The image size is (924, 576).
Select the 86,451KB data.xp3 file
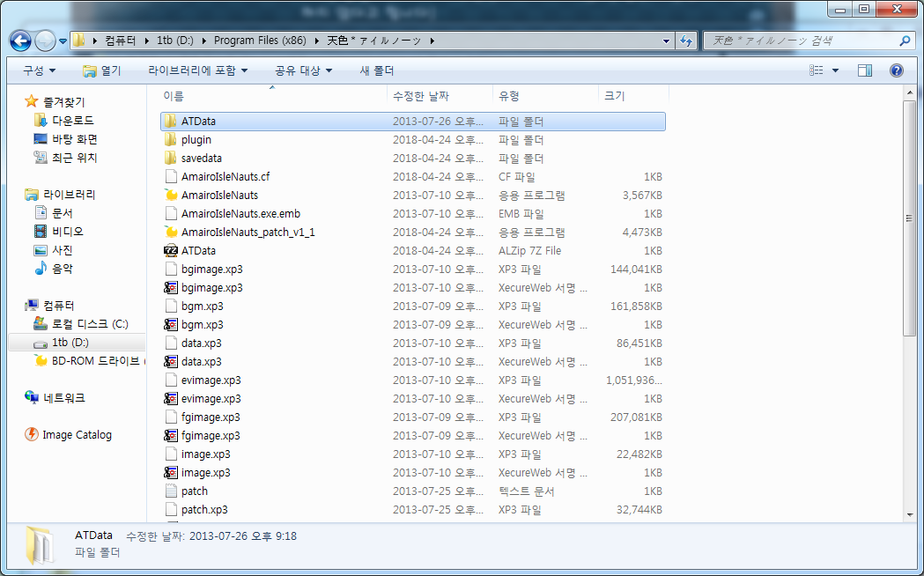(412, 343)
